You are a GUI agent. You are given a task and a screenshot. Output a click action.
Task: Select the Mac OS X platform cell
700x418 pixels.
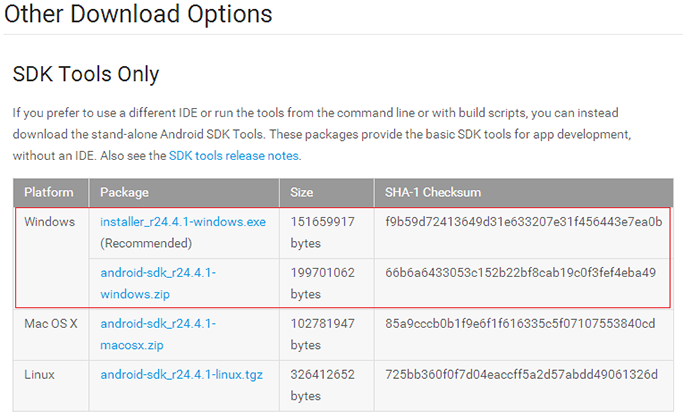51,324
